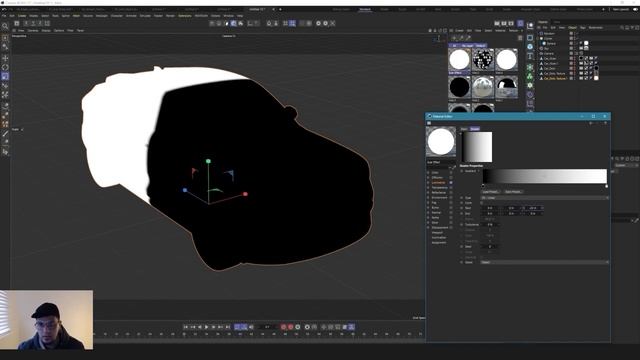Image resolution: width=640 pixels, height=360 pixels.
Task: Select the Illumination channel entry
Action: 439,237
